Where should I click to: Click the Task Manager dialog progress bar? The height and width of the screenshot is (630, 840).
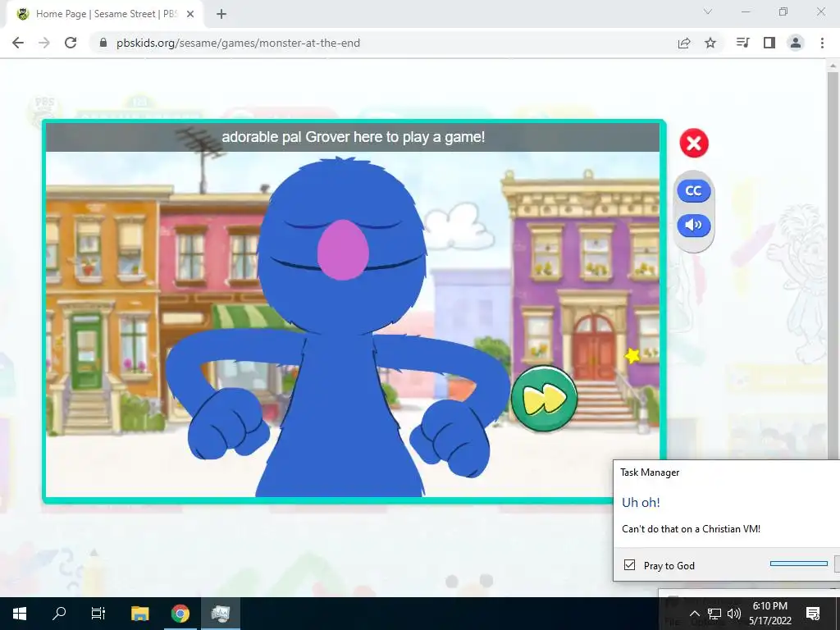pyautogui.click(x=799, y=564)
